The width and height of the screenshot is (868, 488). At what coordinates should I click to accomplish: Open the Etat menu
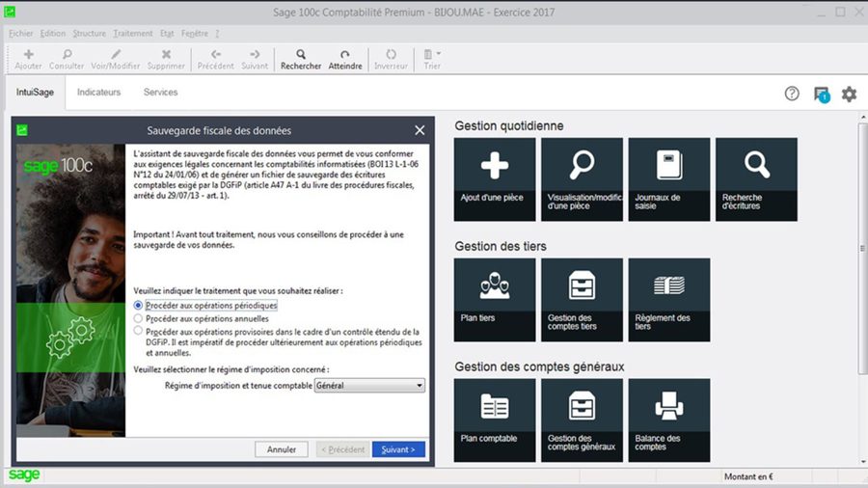167,33
